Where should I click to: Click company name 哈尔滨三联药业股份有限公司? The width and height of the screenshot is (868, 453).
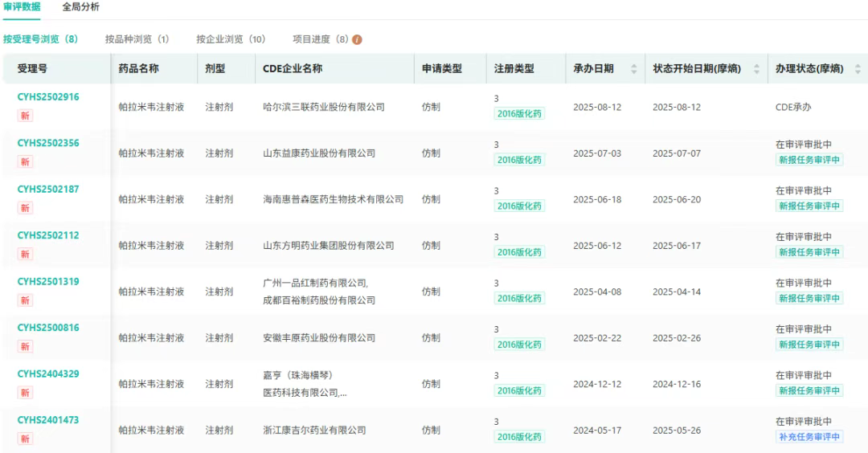tap(324, 107)
